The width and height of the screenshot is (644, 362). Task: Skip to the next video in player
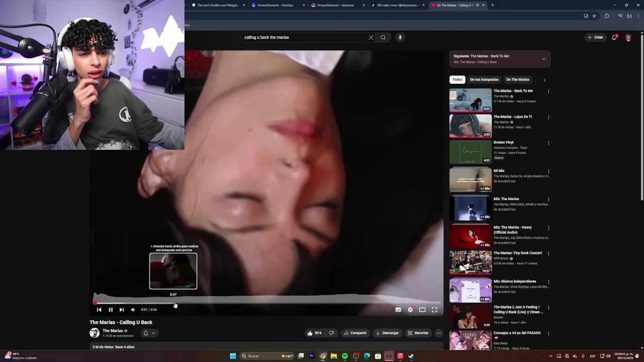[121, 310]
